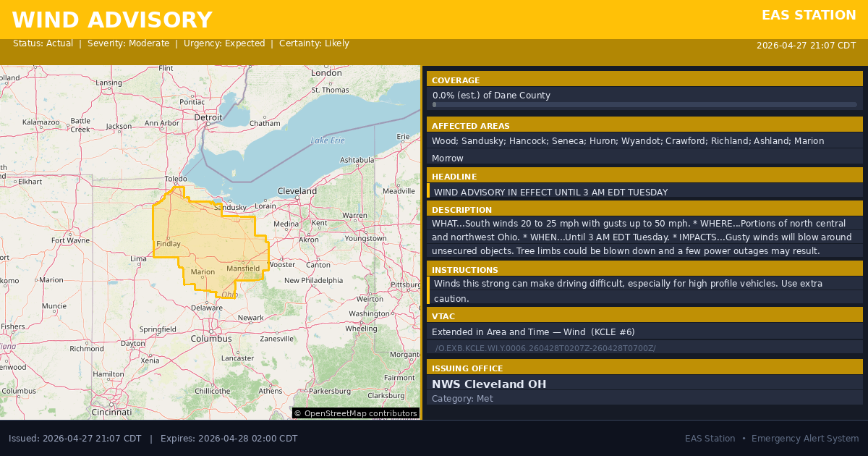The image size is (868, 456).
Task: Select the VTAC section header
Action: tap(445, 316)
